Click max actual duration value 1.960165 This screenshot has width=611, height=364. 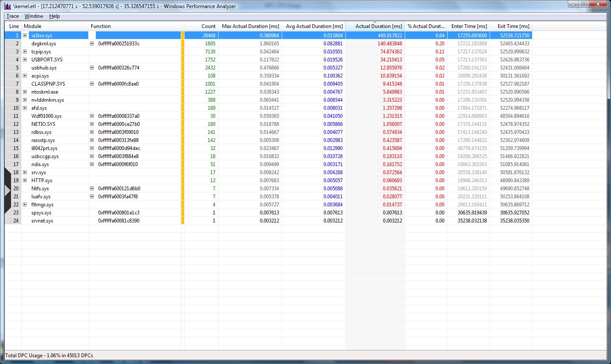coord(269,44)
